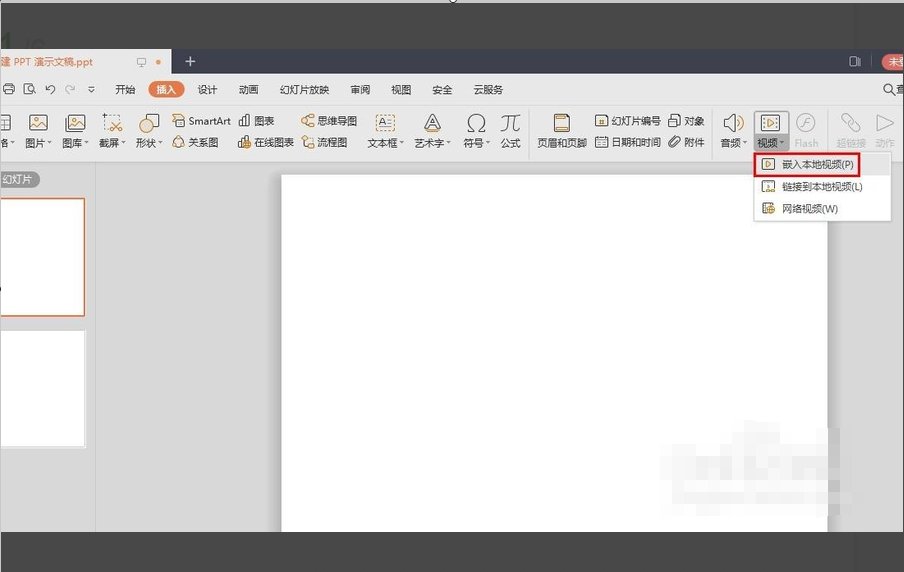Insert a 流程图 flowchart
904x572 pixels.
324,142
